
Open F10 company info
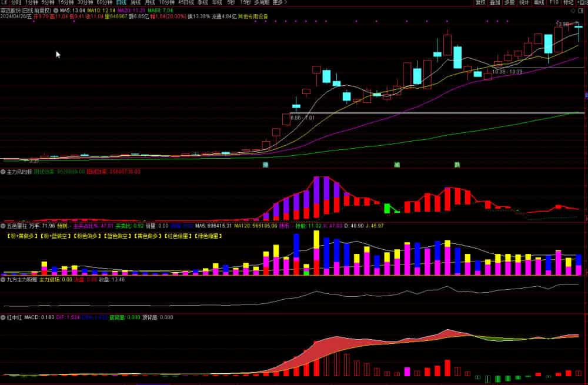[554, 2]
